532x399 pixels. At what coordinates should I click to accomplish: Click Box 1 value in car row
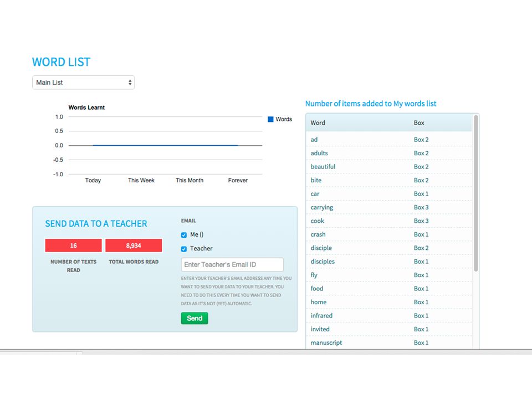tap(421, 194)
